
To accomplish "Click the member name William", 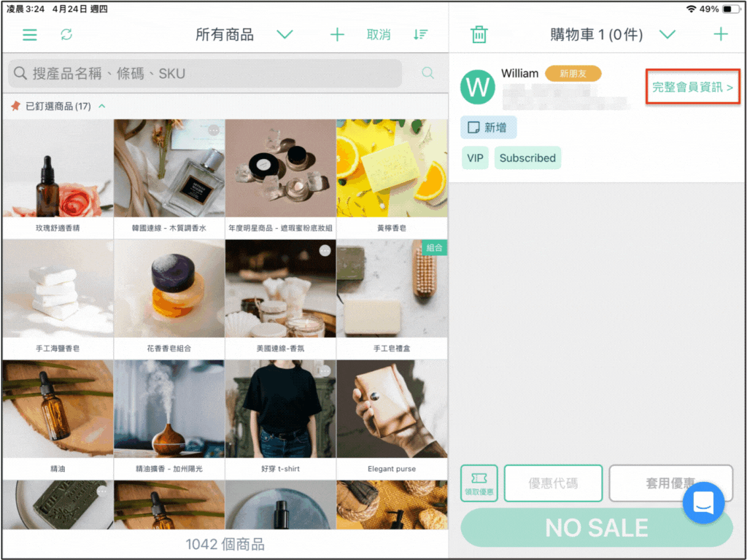I will click(x=519, y=74).
